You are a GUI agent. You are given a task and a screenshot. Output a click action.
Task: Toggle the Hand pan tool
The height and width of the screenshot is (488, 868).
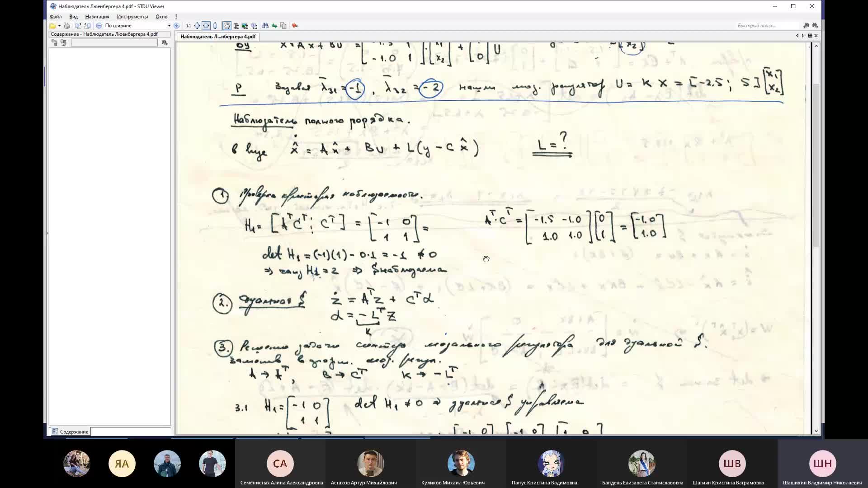(227, 26)
